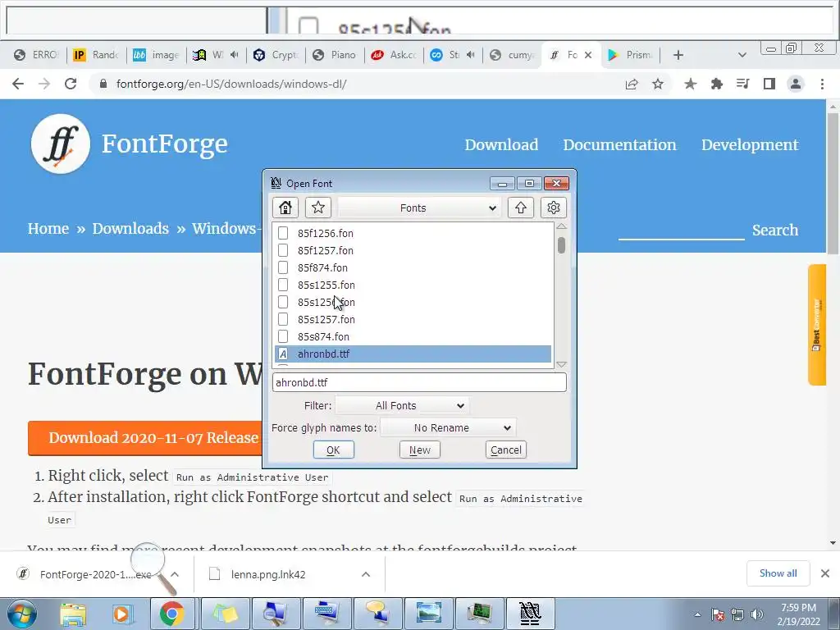Open Windows Start menu
The height and width of the screenshot is (630, 840).
coord(21,614)
